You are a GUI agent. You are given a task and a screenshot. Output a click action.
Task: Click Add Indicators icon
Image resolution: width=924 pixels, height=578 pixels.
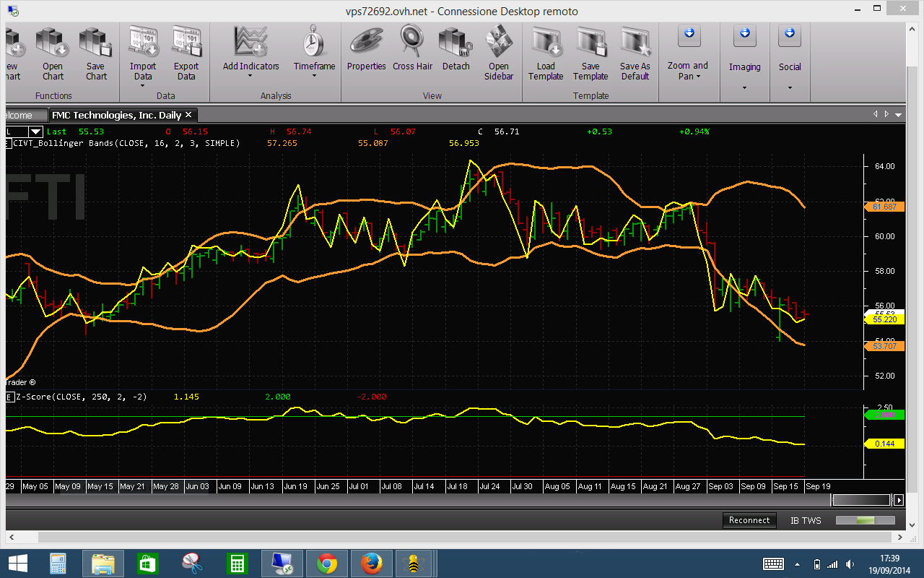coord(250,49)
